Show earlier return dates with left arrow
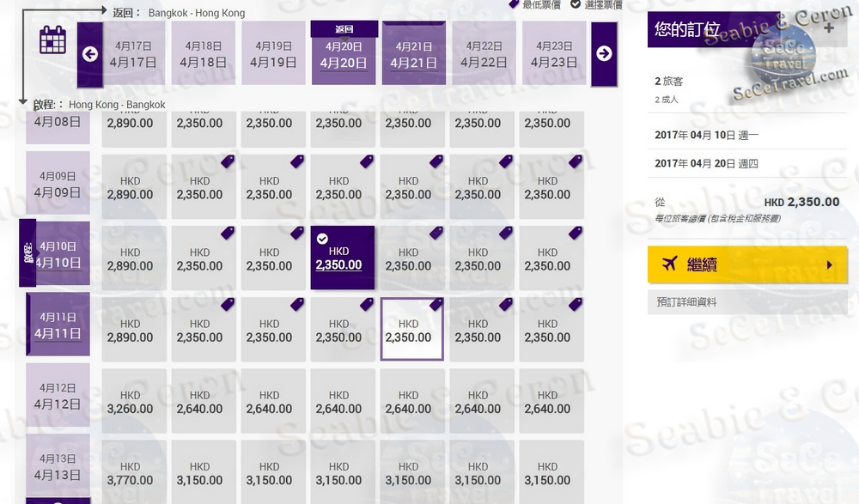 [90, 54]
